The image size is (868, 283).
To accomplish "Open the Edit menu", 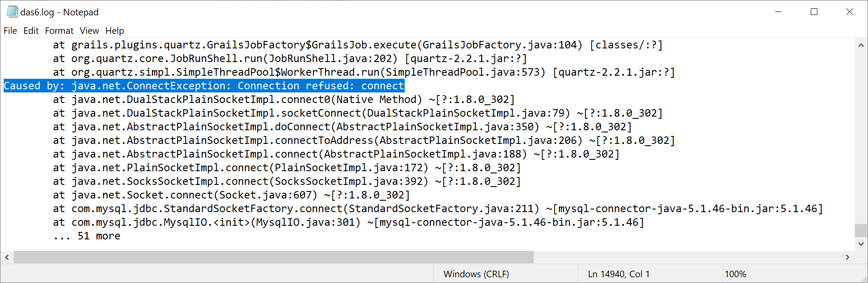I will 31,31.
